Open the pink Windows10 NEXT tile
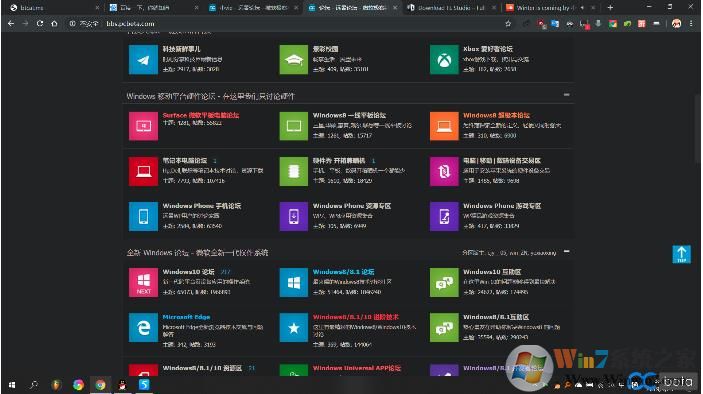Viewport: 703px width, 394px height. (x=143, y=282)
